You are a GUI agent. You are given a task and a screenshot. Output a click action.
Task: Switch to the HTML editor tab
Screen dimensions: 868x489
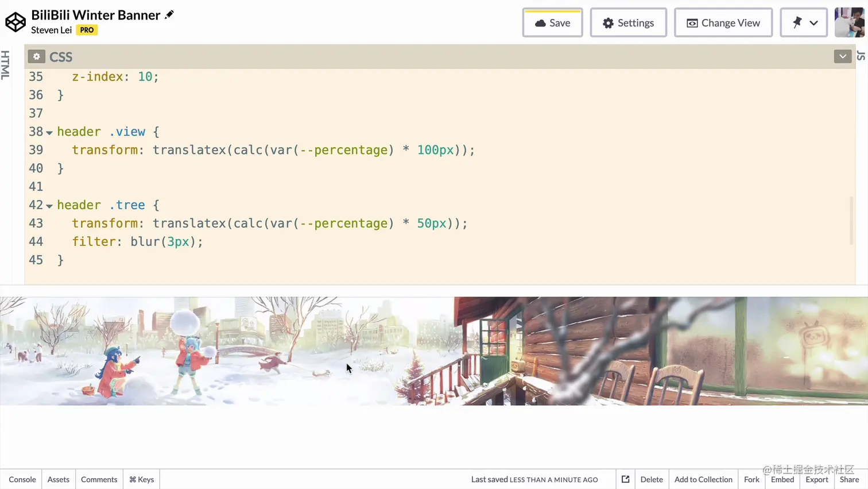6,64
